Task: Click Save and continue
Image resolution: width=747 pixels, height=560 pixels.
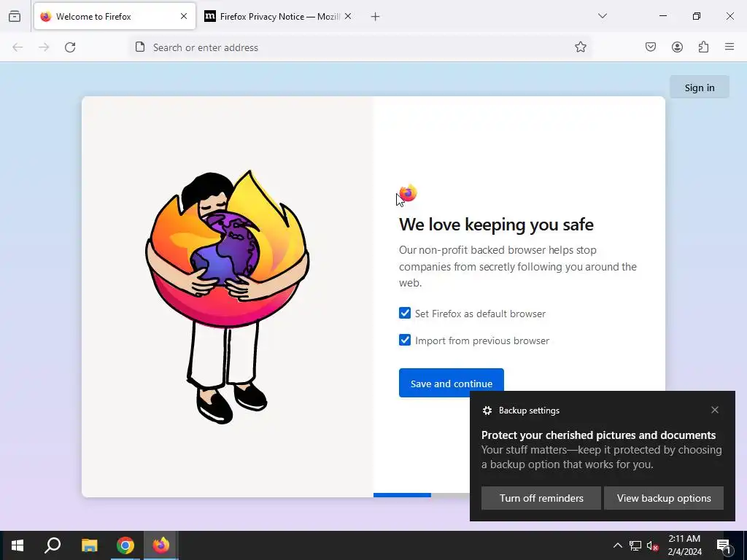Action: [x=451, y=383]
